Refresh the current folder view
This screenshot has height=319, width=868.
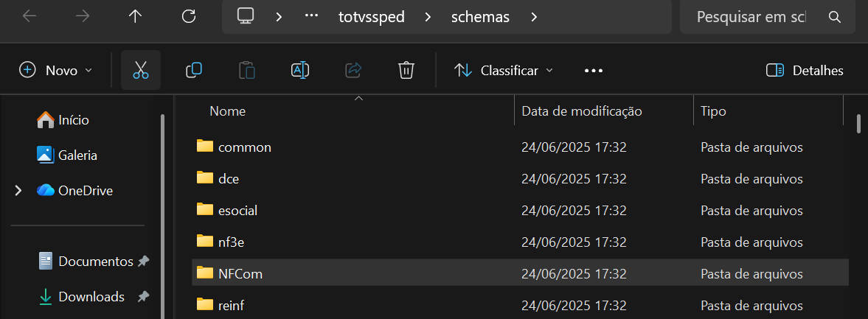point(189,16)
